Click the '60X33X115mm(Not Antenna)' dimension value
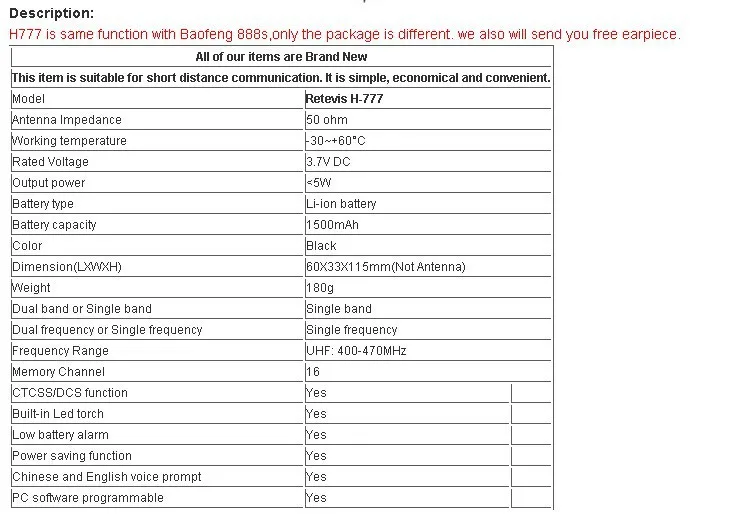The image size is (732, 515). (386, 267)
